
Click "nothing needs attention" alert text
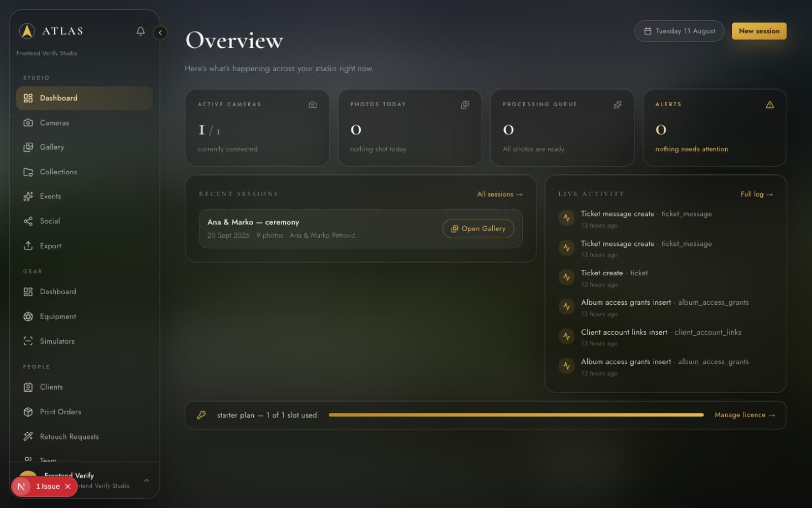[x=691, y=149]
